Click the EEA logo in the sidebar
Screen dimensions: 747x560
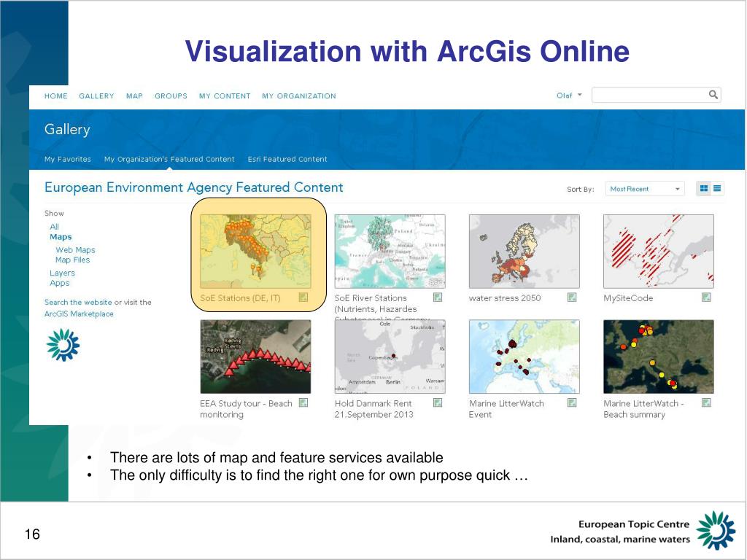point(63,345)
